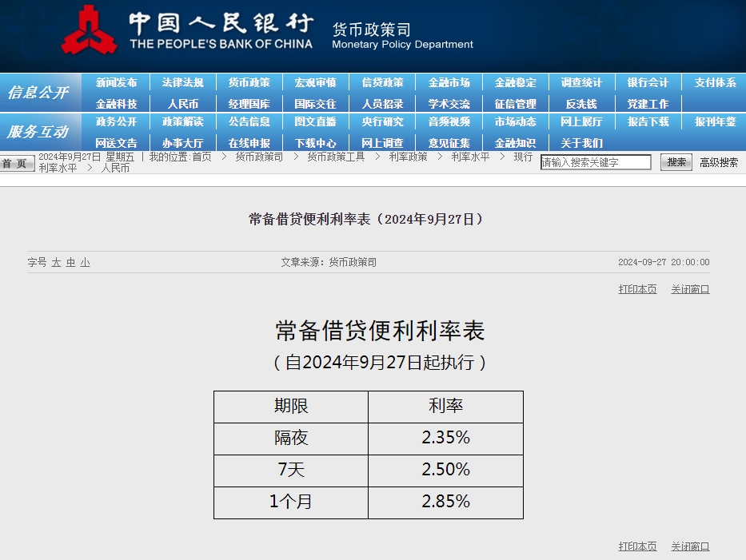Screen dimensions: 746x560
Task: Set font size to 大 (large)
Action: click(57, 262)
